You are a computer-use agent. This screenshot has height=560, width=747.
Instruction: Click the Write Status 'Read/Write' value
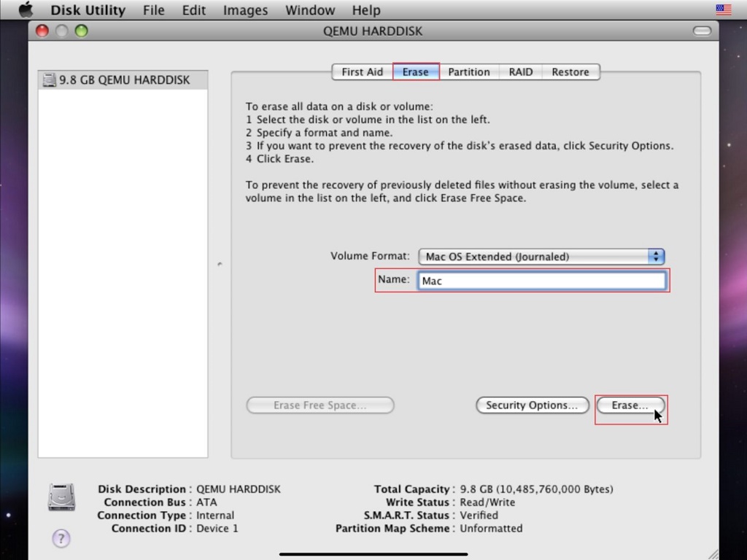(487, 502)
